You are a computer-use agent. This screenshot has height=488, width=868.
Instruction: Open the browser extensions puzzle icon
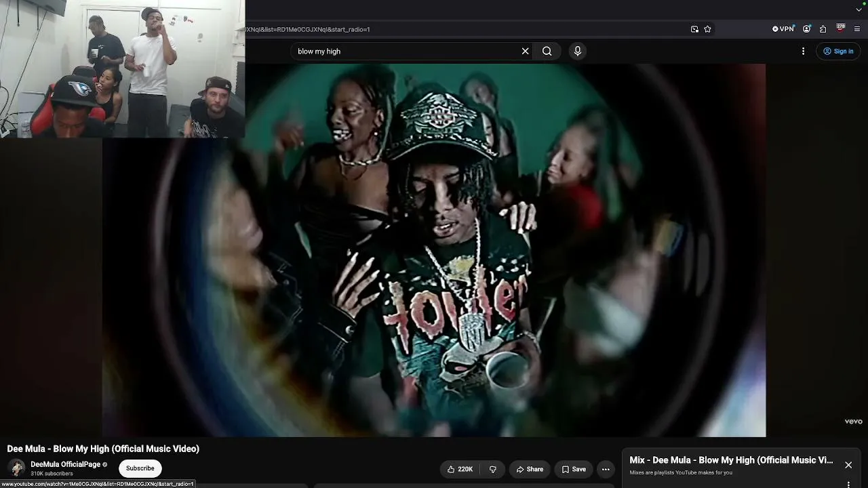point(823,29)
